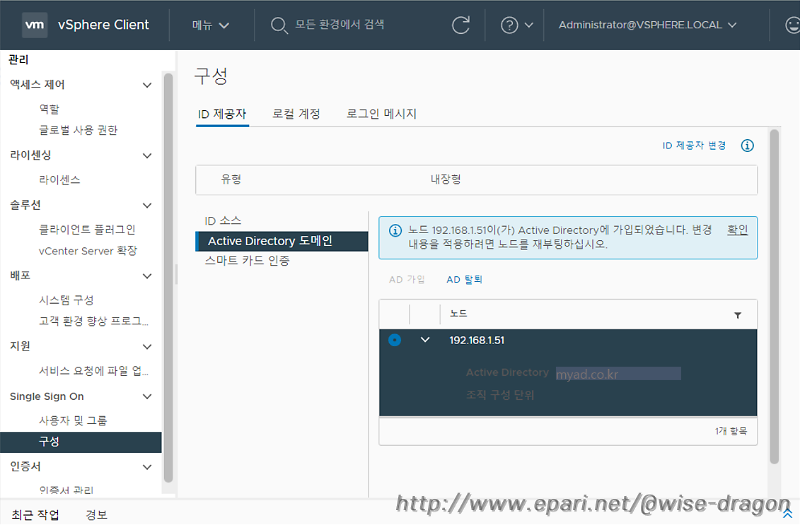Select 구성 in the sidebar

click(81, 442)
